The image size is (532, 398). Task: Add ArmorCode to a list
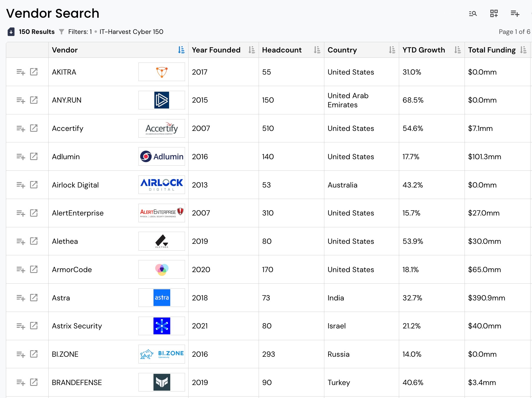[21, 269]
